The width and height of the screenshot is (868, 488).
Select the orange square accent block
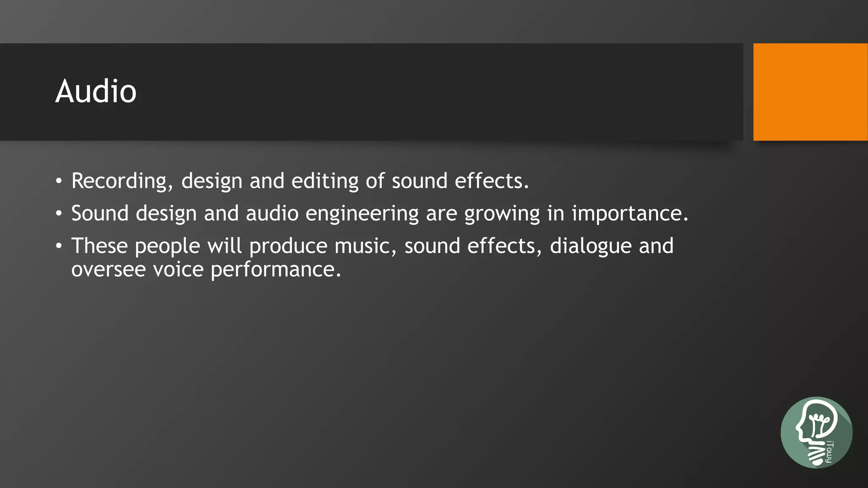[810, 92]
